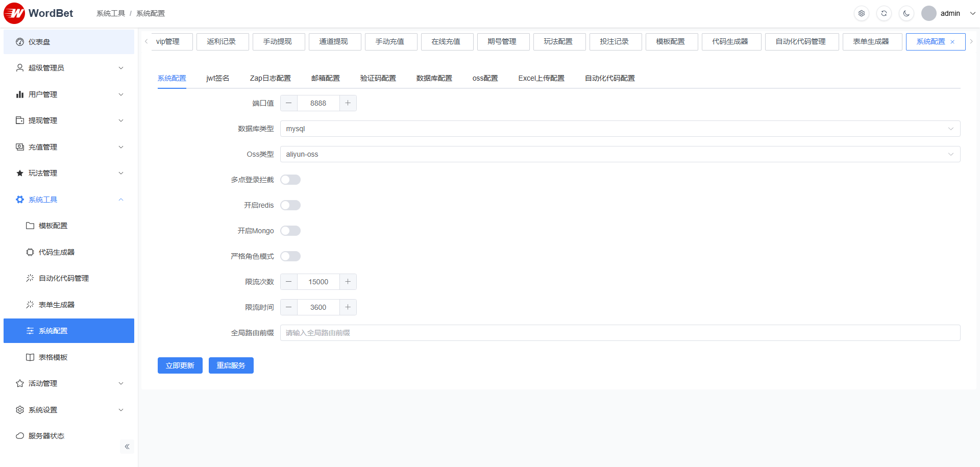Close the 系统配置 tab with X icon
This screenshot has width=980, height=467.
(952, 42)
